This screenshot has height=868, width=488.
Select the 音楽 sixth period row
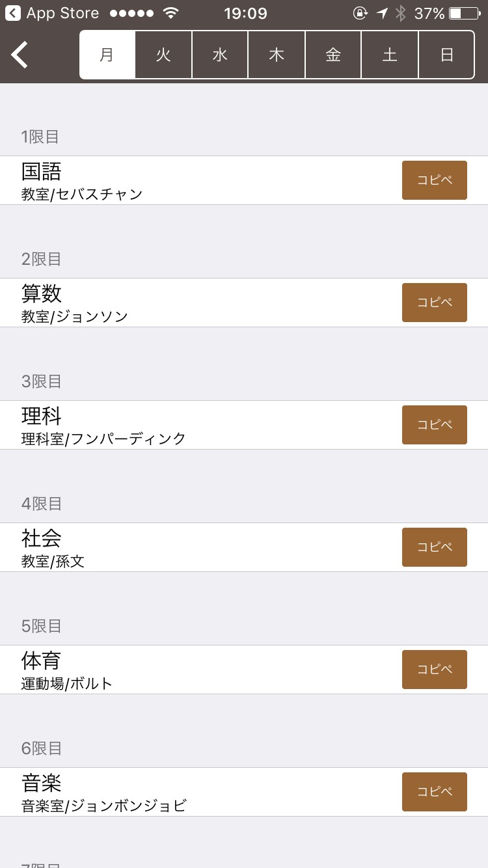click(x=195, y=792)
